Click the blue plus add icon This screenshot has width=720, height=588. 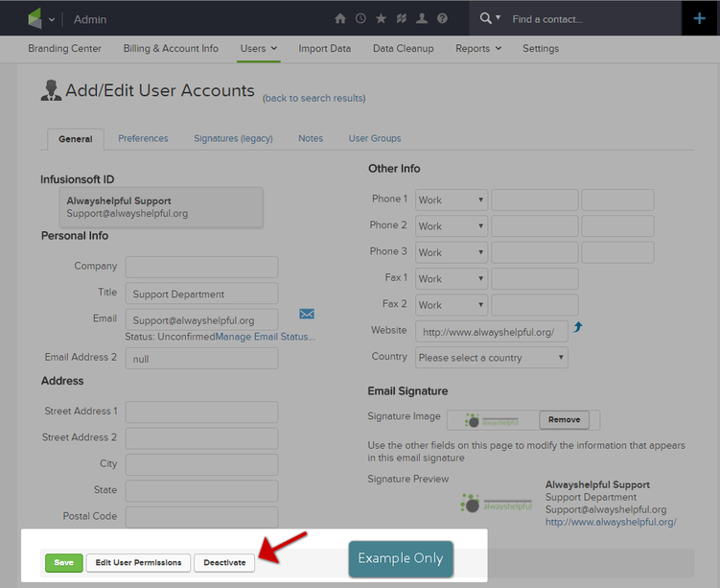point(699,18)
